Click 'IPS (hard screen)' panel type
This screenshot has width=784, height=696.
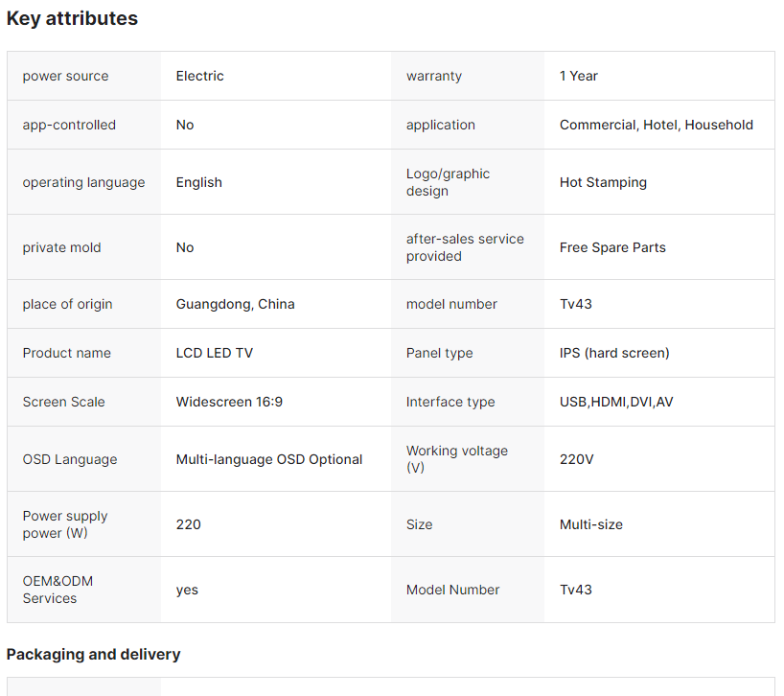pos(613,353)
